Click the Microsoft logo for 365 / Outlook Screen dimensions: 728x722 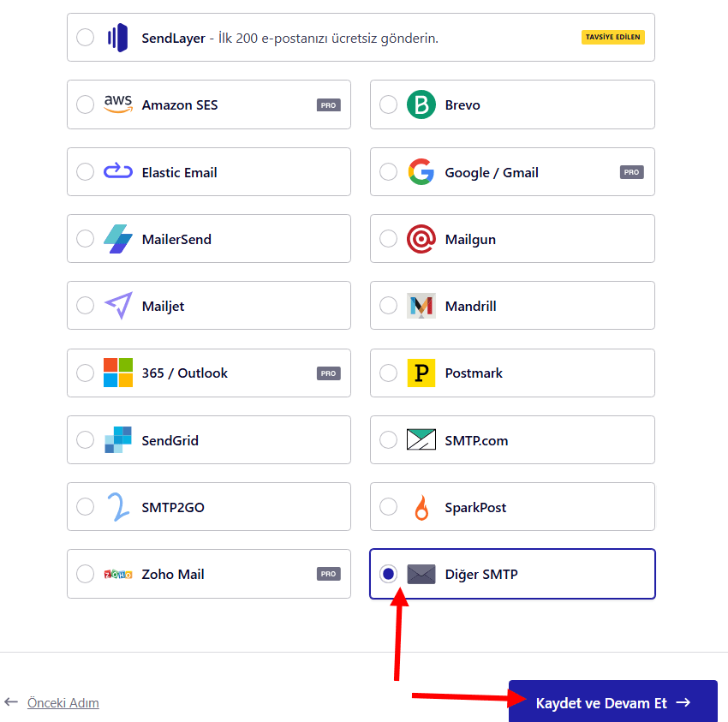118,373
